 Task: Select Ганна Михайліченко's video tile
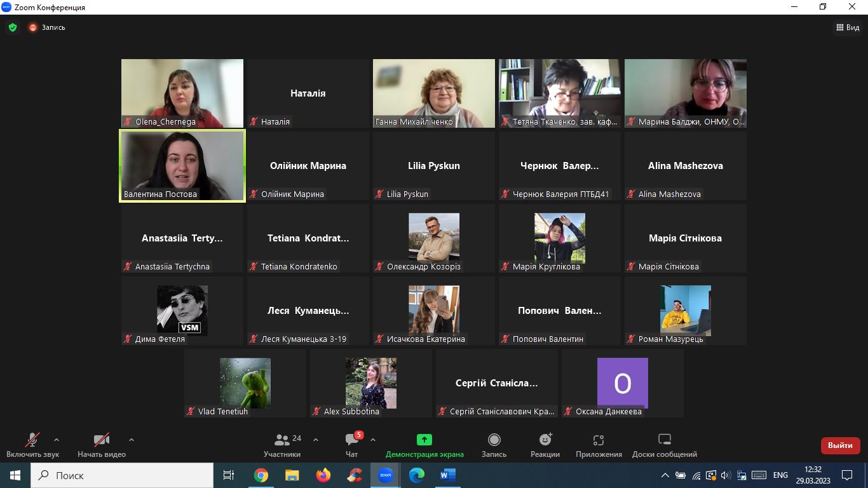(433, 93)
